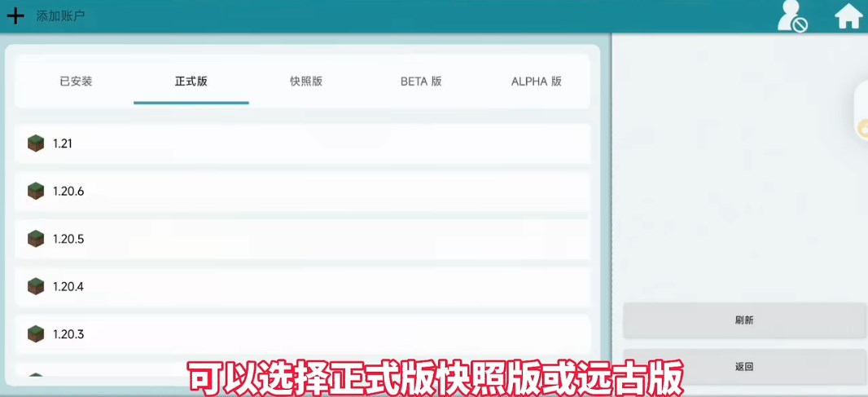
Task: Go to the home screen icon
Action: click(x=848, y=16)
